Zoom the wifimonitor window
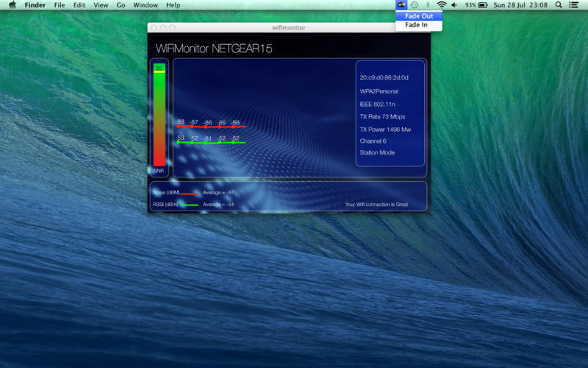Viewport: 588px width, 368px height. click(172, 27)
